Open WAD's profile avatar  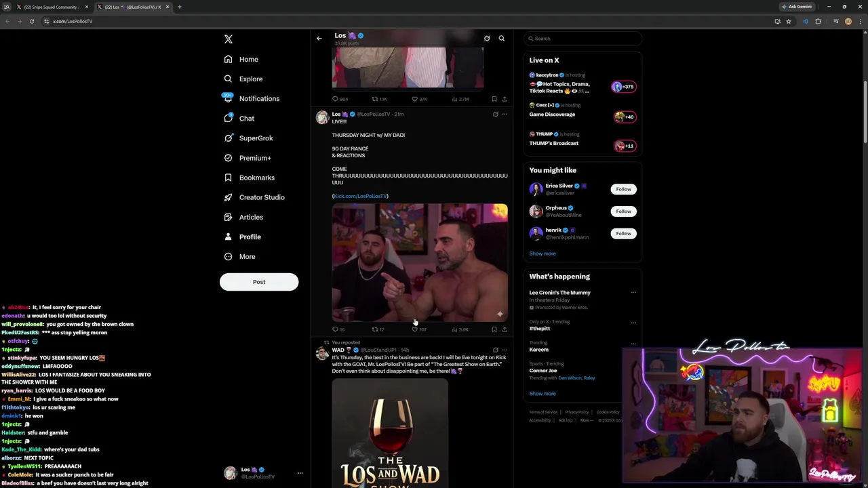[x=322, y=353]
